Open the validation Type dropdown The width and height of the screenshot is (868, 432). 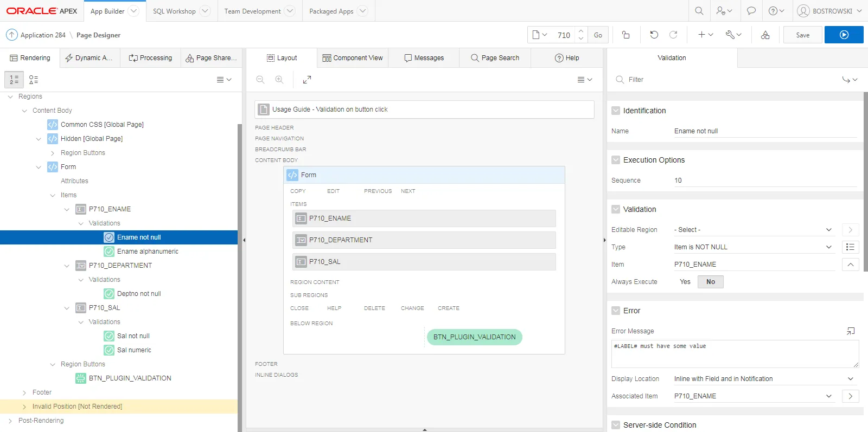753,247
